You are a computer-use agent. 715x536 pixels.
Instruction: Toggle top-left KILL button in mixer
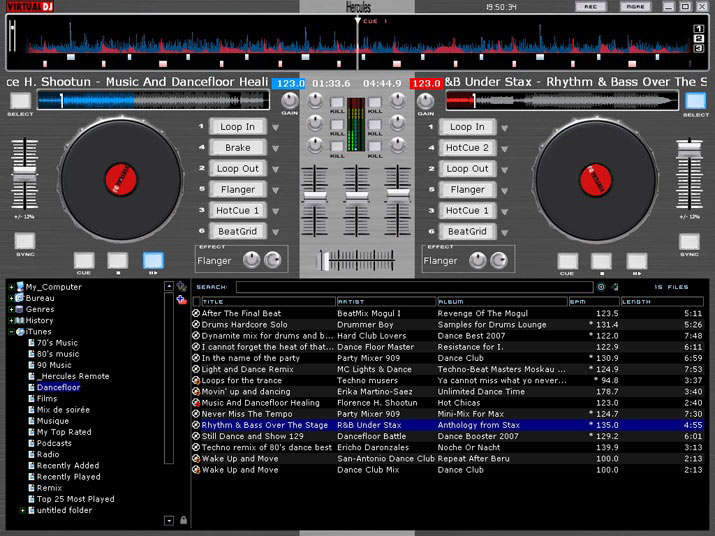(x=337, y=102)
